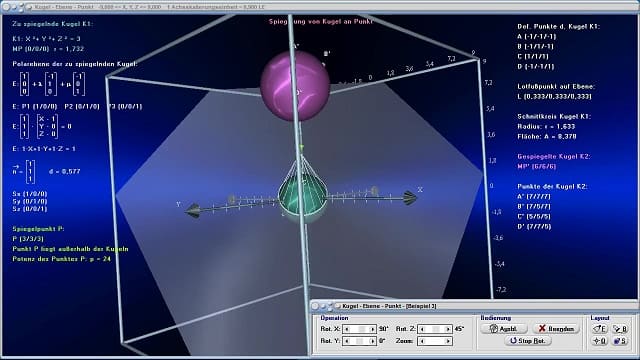This screenshot has width=640, height=360.
Task: Click the Layout B icon button
Action: click(x=620, y=329)
